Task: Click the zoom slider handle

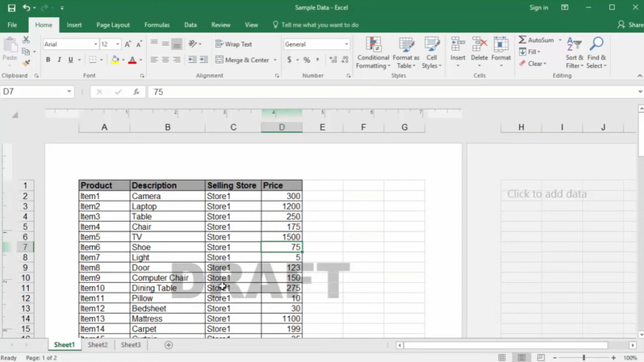Action: coord(583,358)
